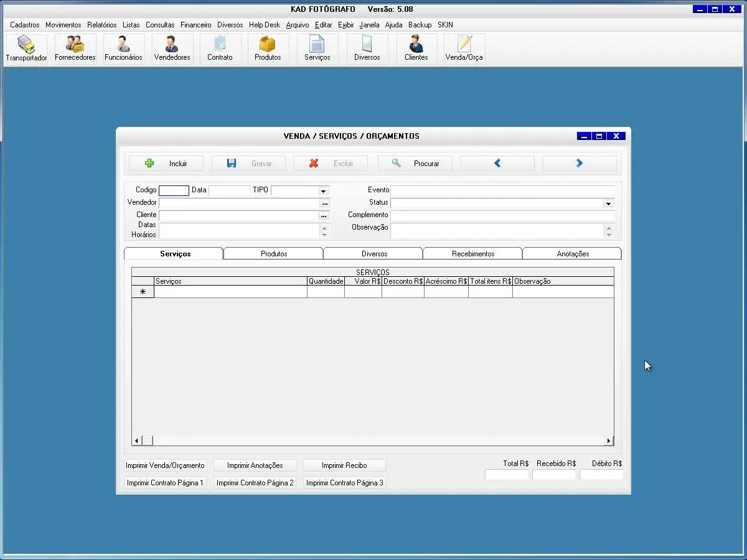Go to next record with right arrow

(579, 164)
